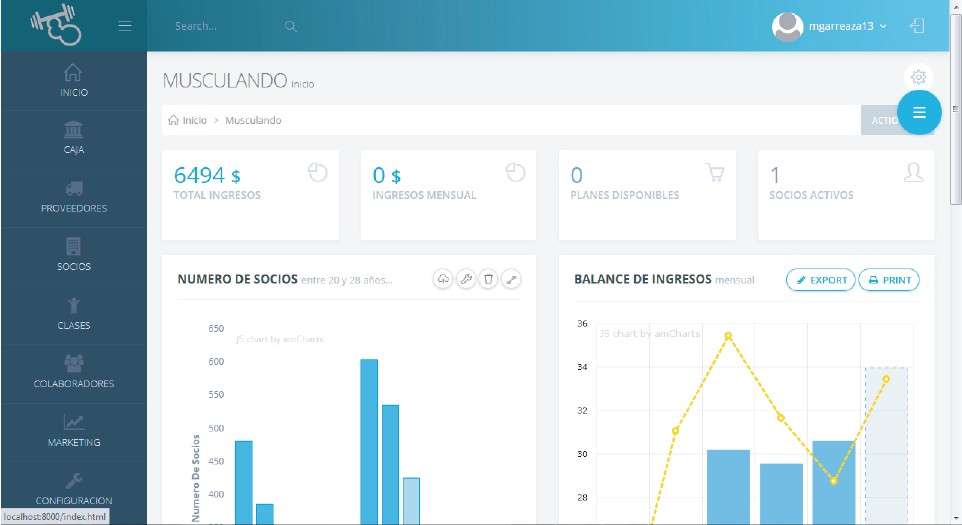The height and width of the screenshot is (525, 962).
Task: Click the 'Socios Activos' card label
Action: 811,195
